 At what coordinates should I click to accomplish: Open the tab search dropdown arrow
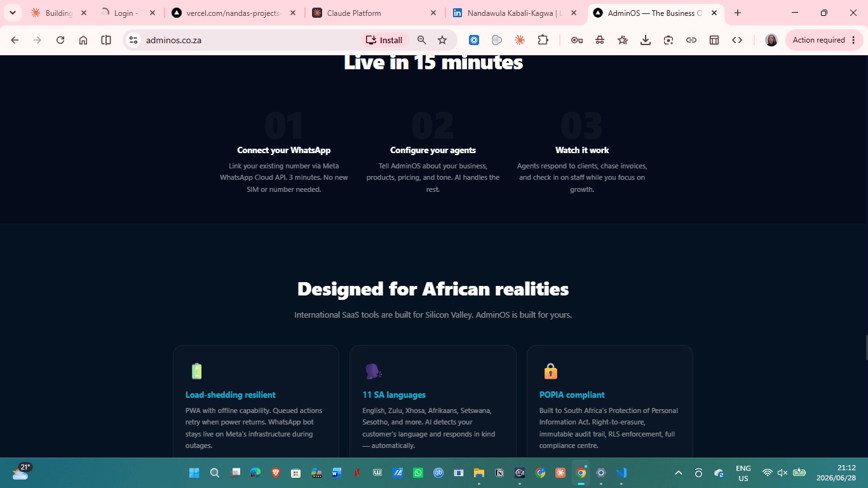coord(12,13)
